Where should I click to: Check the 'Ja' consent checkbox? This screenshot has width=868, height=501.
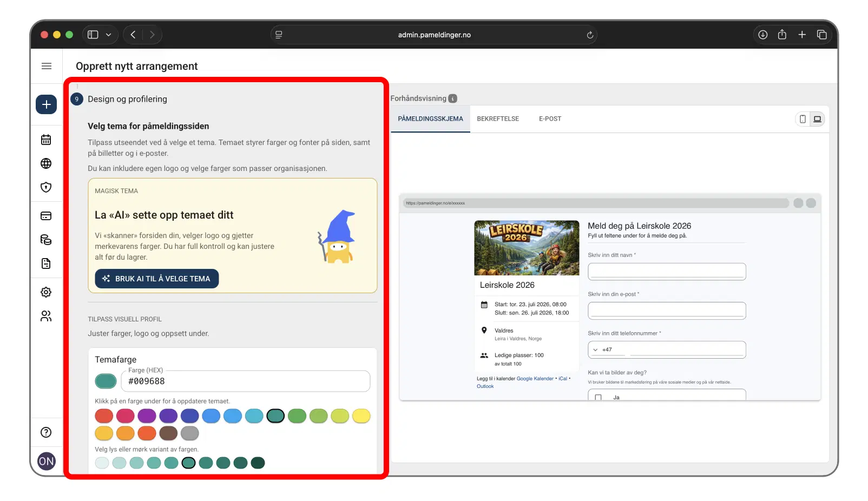click(597, 397)
